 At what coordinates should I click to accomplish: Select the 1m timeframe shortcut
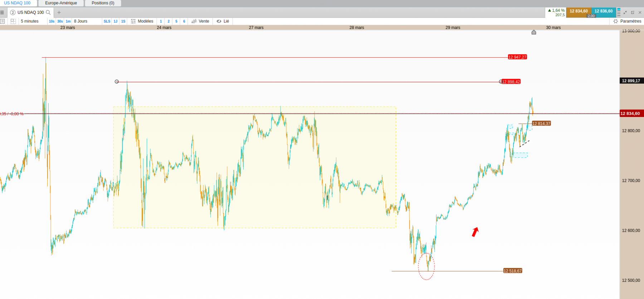click(x=68, y=21)
